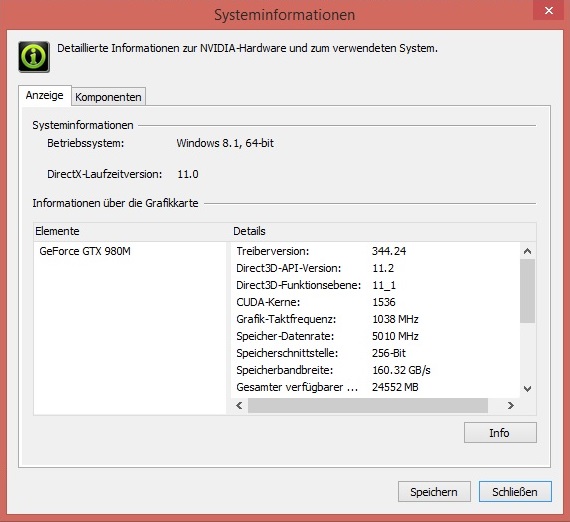Click the details list scroll down arrow
The image size is (570, 522).
pos(527,389)
